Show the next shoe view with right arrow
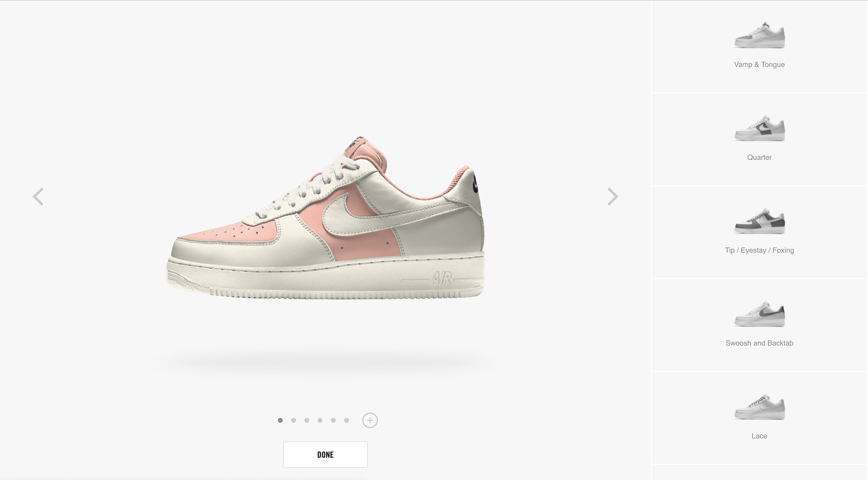The image size is (868, 480). [613, 197]
